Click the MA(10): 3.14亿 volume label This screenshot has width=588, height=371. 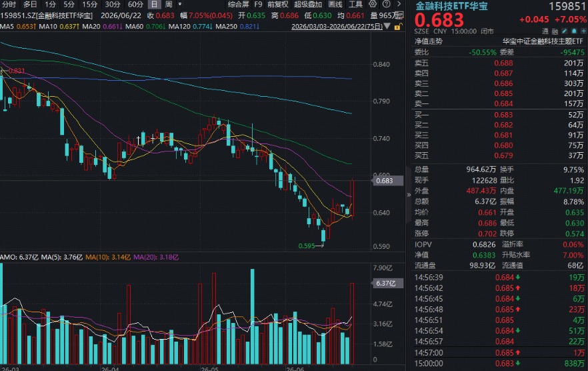click(x=108, y=257)
